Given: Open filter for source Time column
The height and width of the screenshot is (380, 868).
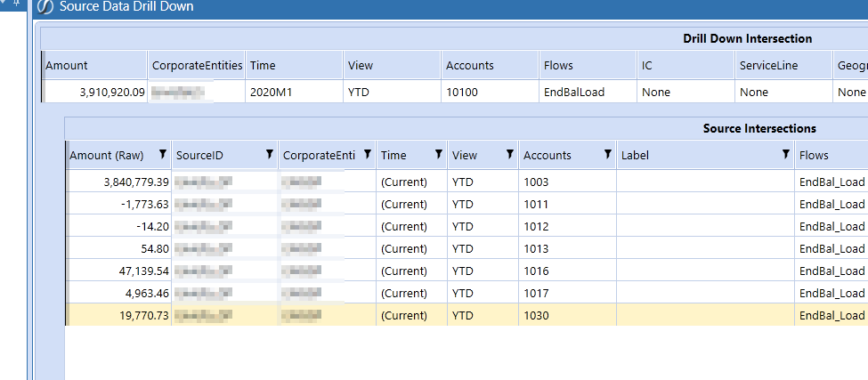Looking at the screenshot, I should click(x=438, y=155).
